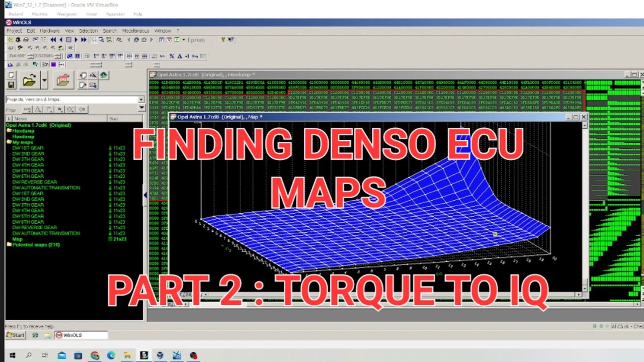
Task: Open the Selection menu
Action: [x=89, y=31]
